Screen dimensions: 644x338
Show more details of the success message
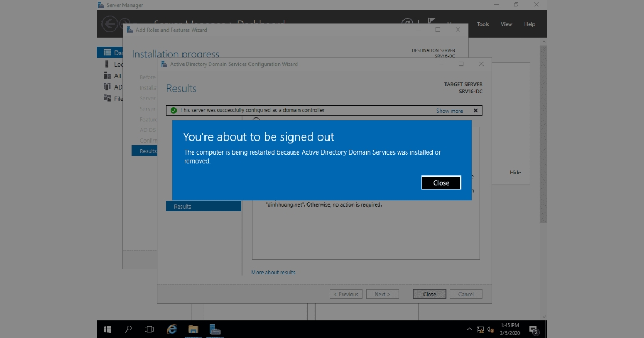click(450, 110)
